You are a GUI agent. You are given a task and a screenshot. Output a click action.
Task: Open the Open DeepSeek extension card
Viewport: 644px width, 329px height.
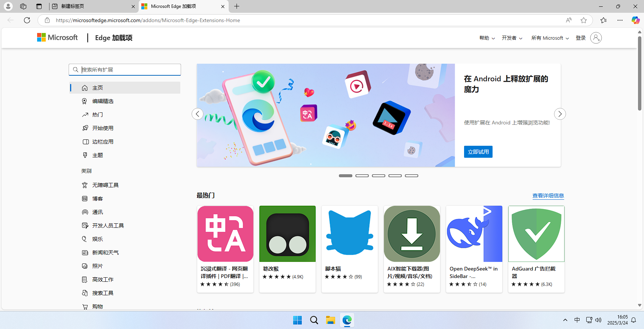[474, 249]
